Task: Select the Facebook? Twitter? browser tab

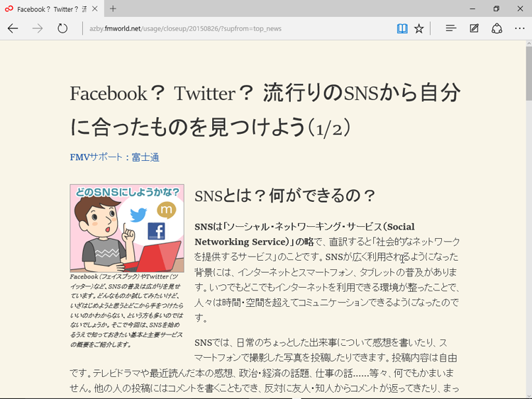Action: pos(47,9)
